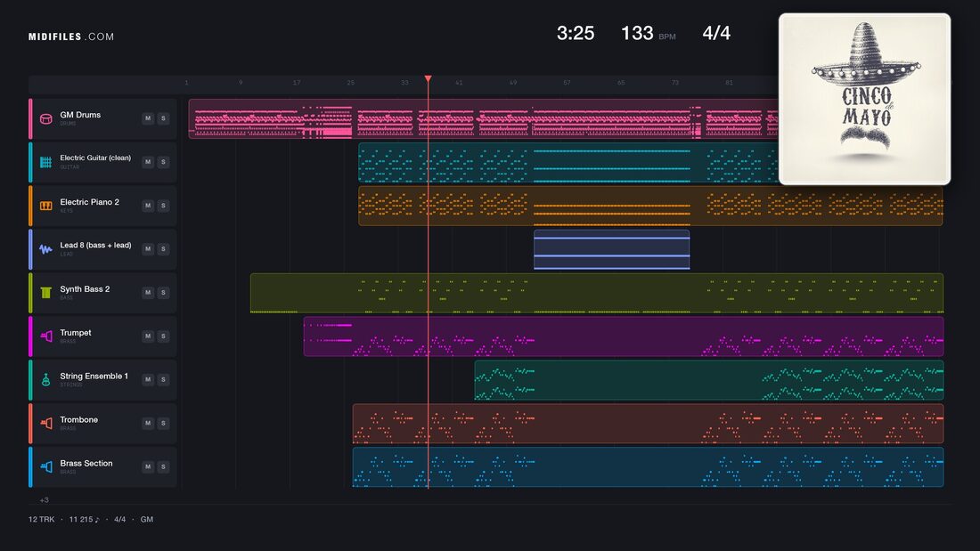
Task: Mute the Brass Section track
Action: tap(148, 466)
